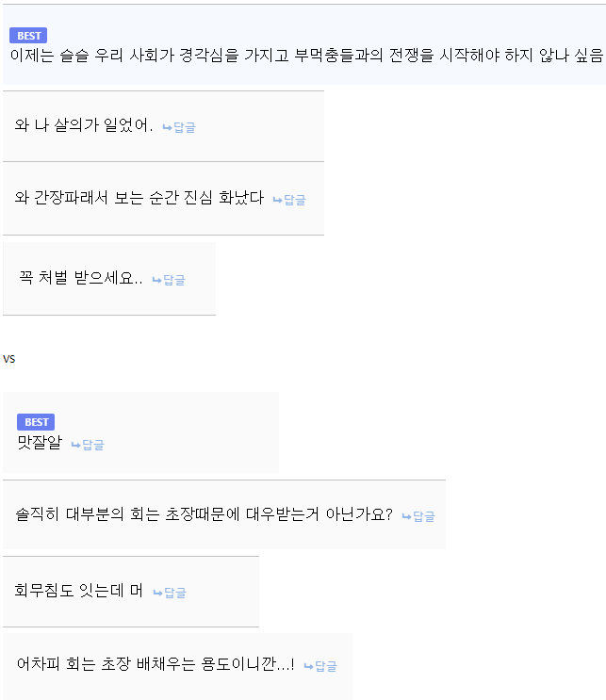Click the comment starting '솔직히 대부분의 회는'

204,514
